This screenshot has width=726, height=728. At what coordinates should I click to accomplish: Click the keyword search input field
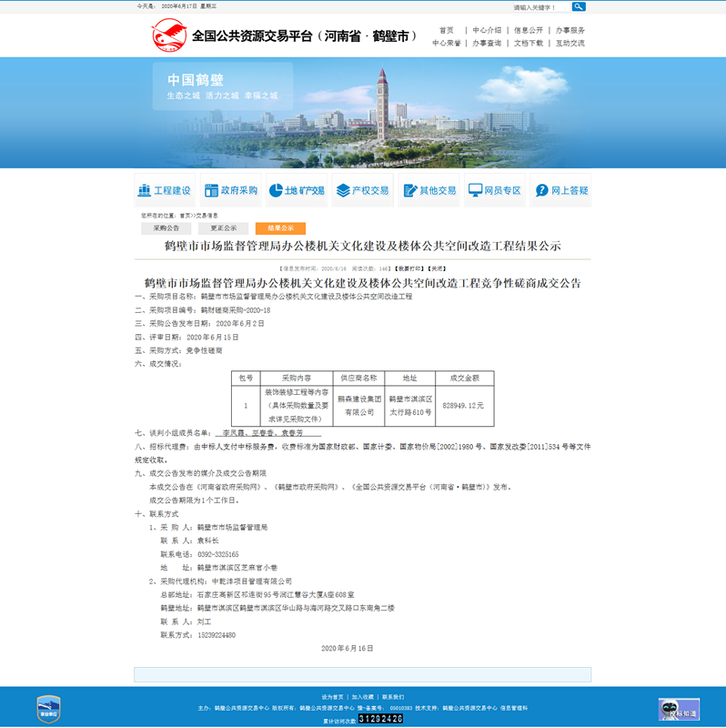click(540, 7)
